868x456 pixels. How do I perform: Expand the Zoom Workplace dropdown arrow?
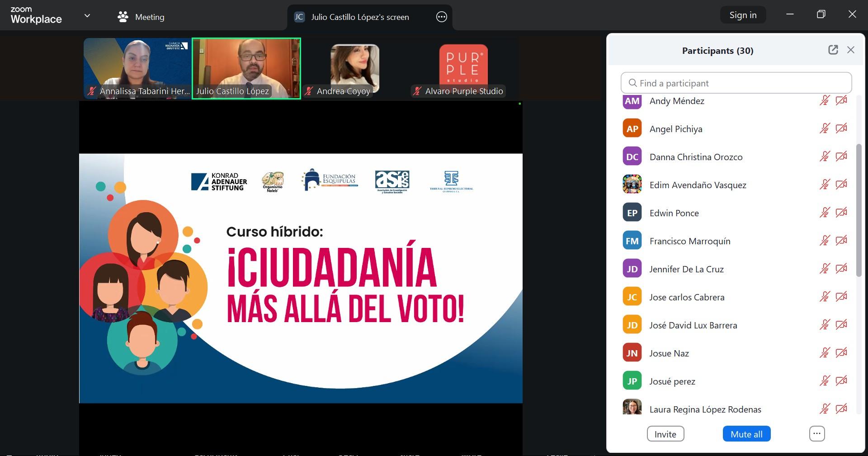point(87,16)
